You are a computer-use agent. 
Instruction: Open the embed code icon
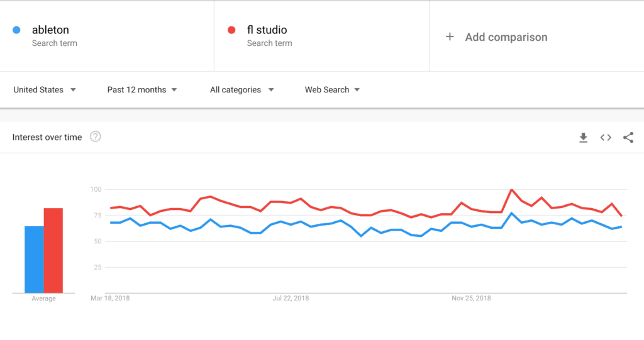click(x=606, y=138)
